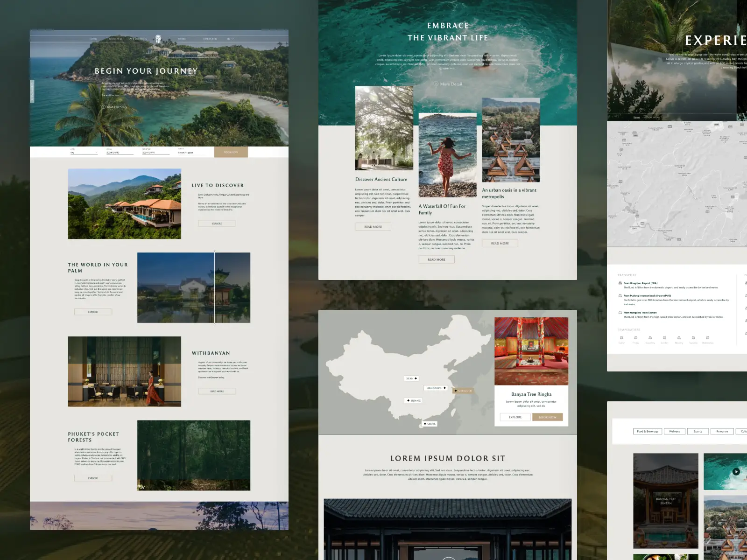Select the Sanya map marker
Viewport: 747px width, 560px height.
(429, 424)
